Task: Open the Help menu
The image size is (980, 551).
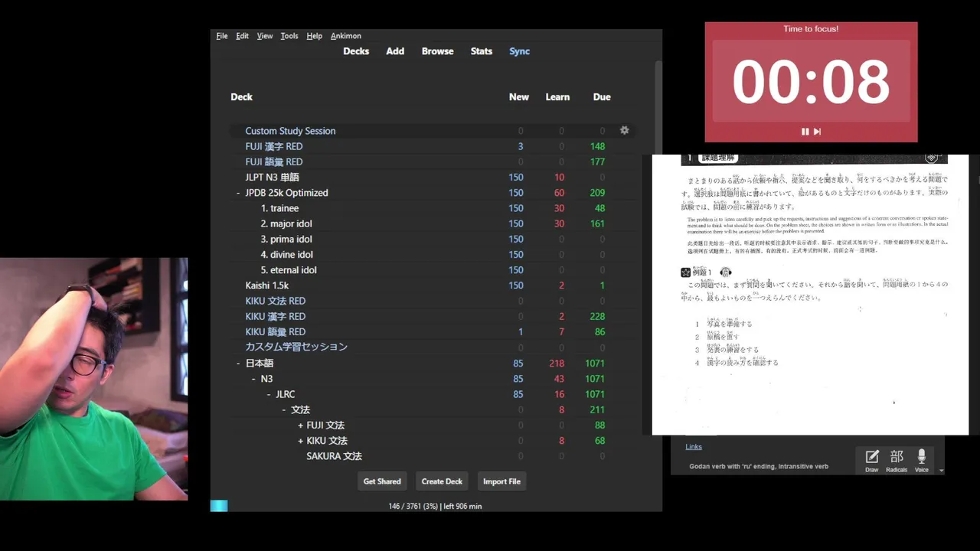Action: pyautogui.click(x=314, y=36)
